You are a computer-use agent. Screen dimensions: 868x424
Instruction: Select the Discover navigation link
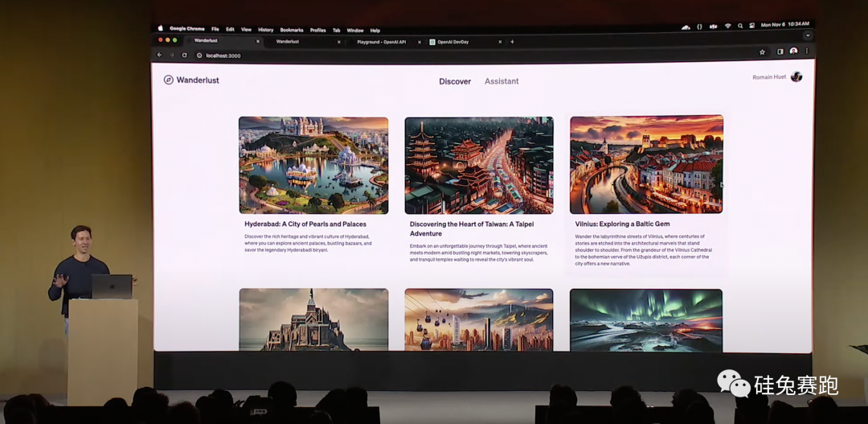pos(455,81)
